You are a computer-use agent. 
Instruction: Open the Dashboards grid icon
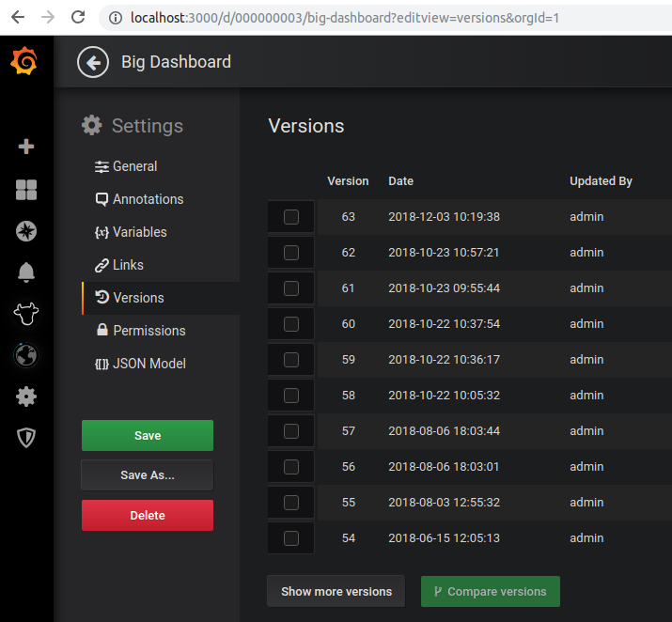[26, 190]
